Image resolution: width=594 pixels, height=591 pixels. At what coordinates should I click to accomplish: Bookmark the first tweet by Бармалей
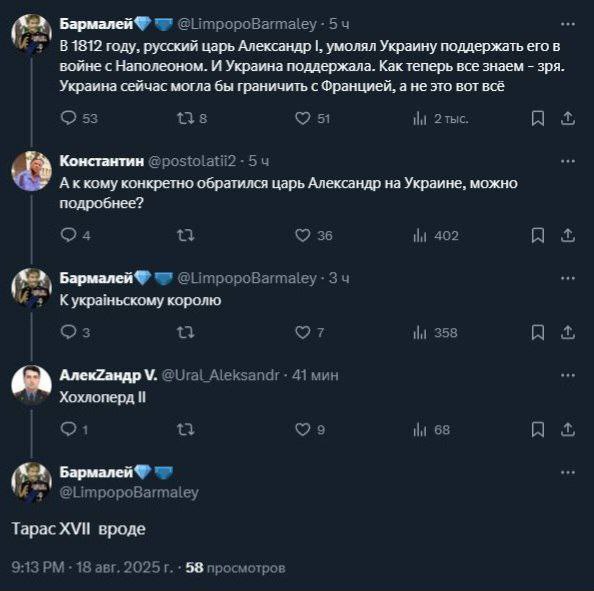pos(538,119)
